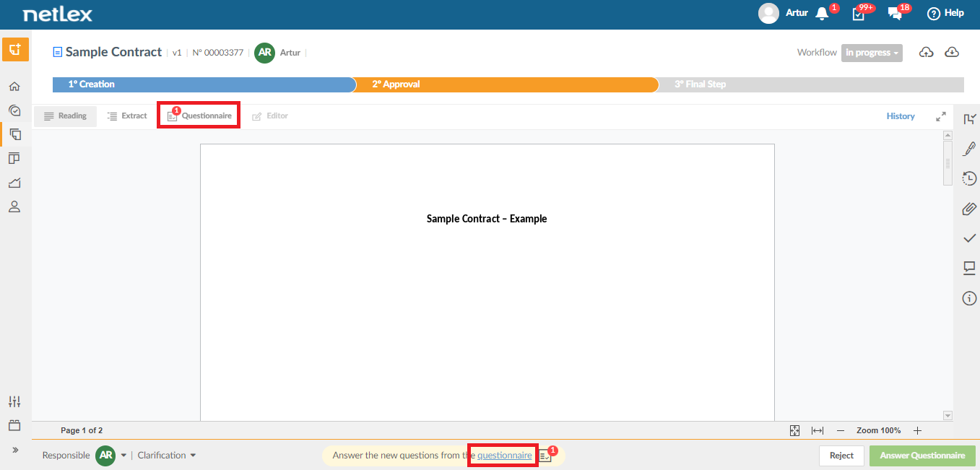The width and height of the screenshot is (980, 470).
Task: Open the Responsible AR dropdown arrow
Action: point(123,456)
